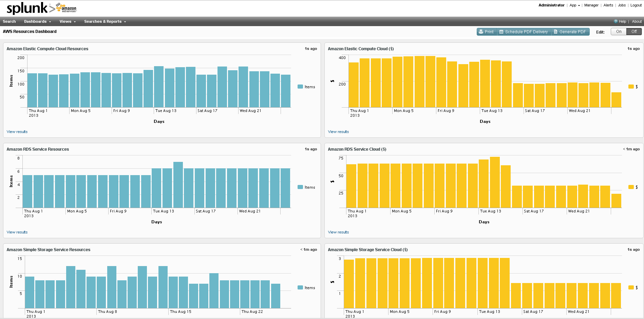Click Amazon Simple Storage Service Resources panel title

click(49, 250)
